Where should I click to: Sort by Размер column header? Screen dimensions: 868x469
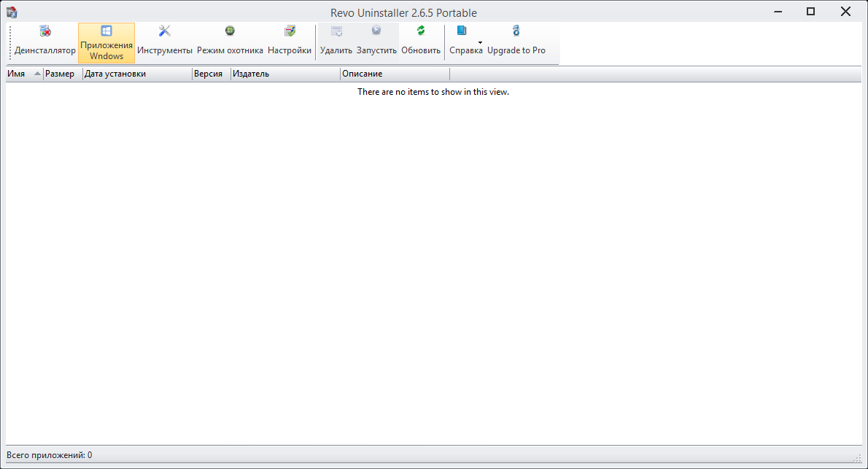click(x=63, y=74)
